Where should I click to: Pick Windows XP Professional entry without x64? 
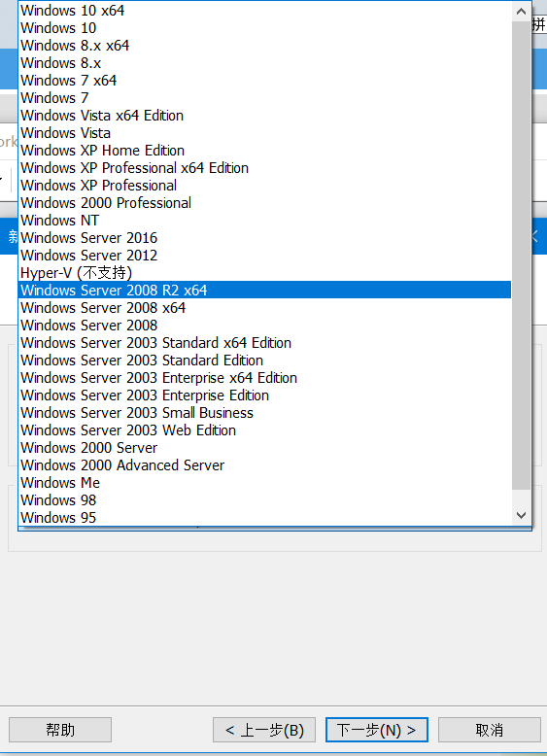(x=264, y=186)
